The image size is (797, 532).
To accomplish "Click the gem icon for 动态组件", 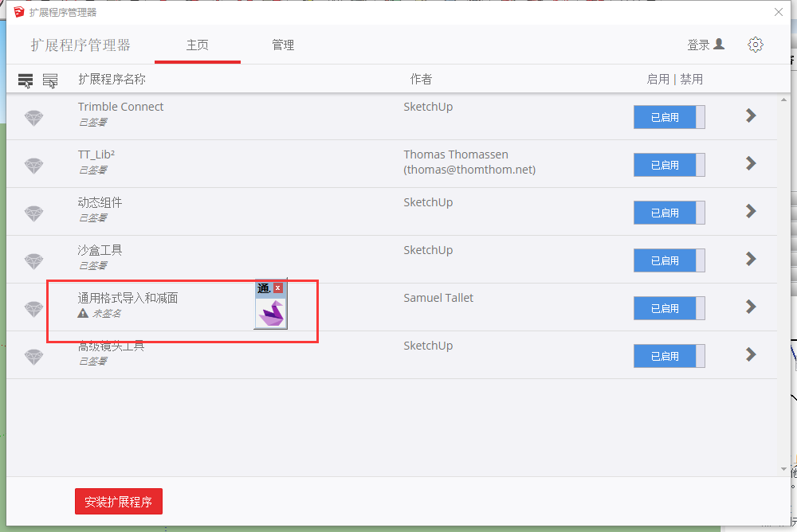I will (34, 213).
